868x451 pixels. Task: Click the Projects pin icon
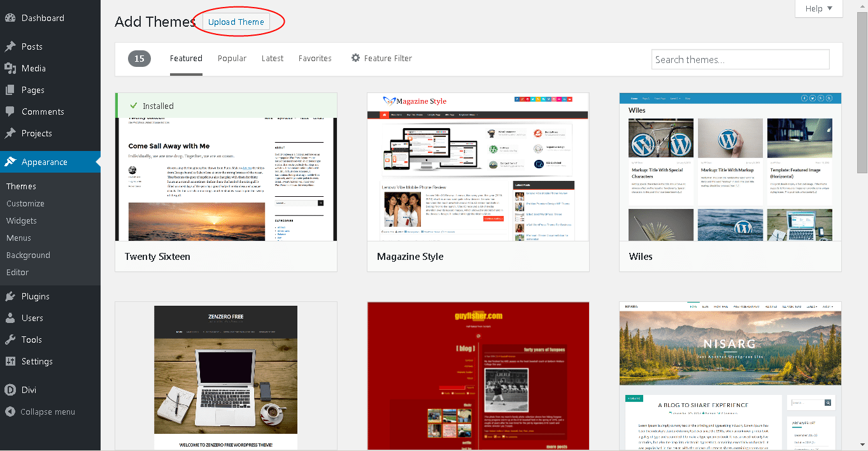[10, 133]
